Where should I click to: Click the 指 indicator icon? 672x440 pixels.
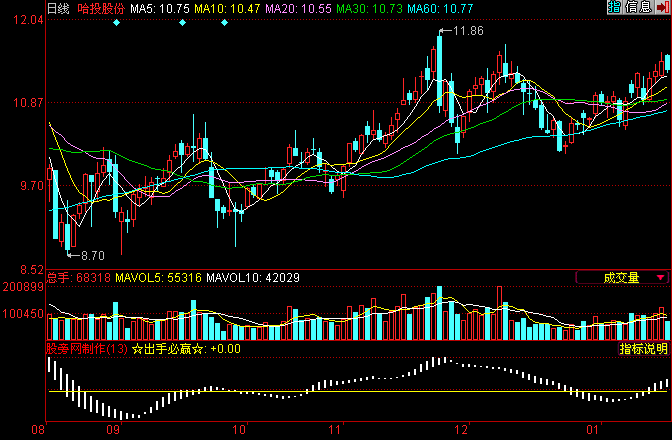click(615, 7)
